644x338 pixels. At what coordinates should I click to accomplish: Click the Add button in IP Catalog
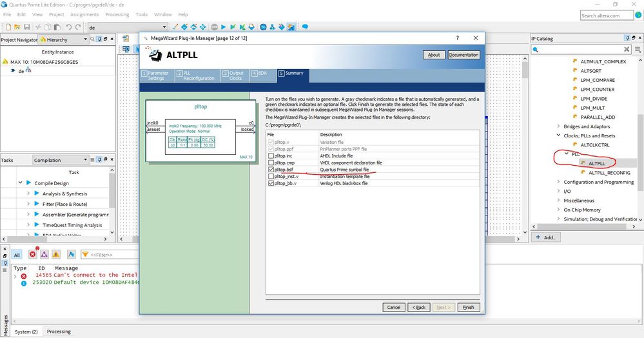coord(546,237)
